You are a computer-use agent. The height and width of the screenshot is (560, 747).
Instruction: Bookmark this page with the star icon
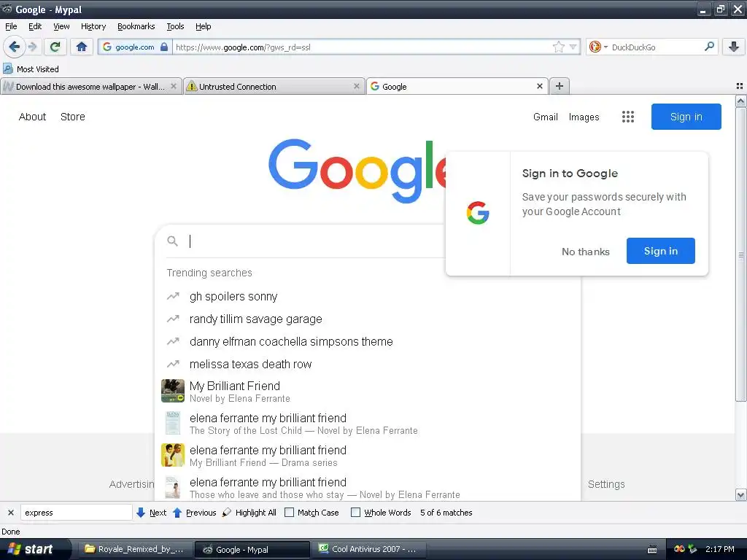pyautogui.click(x=558, y=47)
